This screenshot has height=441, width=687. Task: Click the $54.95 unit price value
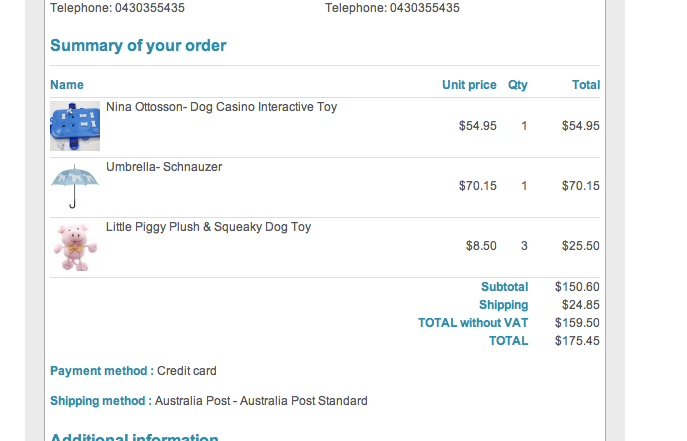(477, 126)
